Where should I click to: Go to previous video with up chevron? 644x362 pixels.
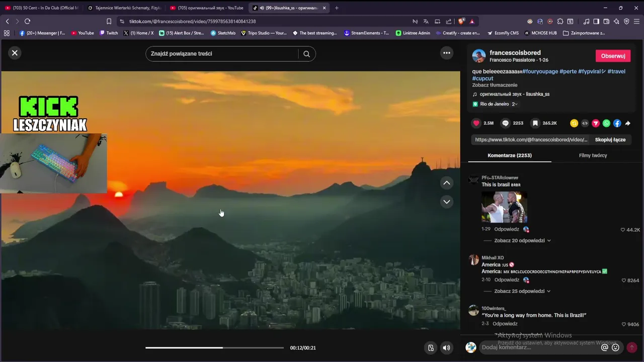(447, 183)
